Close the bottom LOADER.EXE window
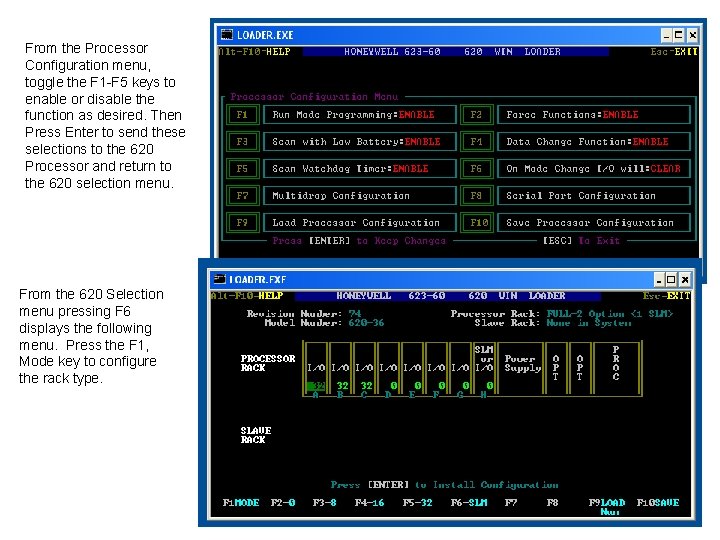720x540 pixels. [x=685, y=279]
